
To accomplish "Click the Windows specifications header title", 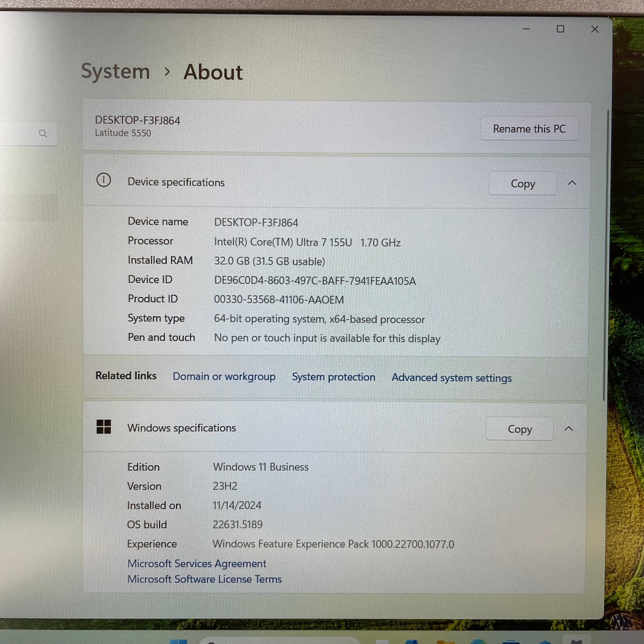I will coord(181,428).
